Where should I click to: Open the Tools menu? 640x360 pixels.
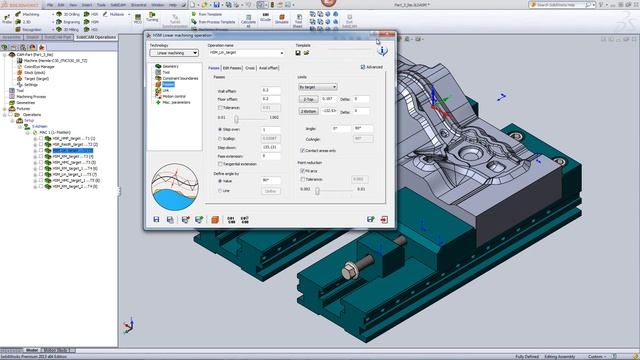(x=101, y=5)
